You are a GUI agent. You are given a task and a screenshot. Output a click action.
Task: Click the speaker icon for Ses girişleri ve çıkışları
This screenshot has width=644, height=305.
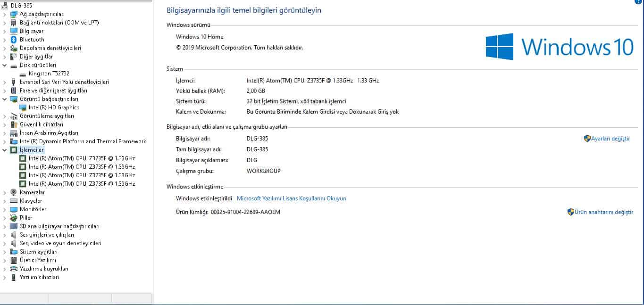(14, 235)
